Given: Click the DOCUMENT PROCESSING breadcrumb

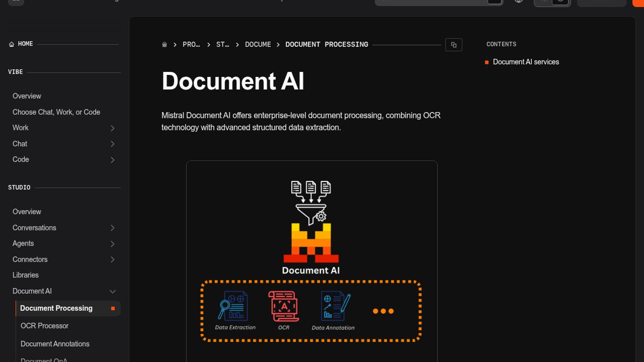Looking at the screenshot, I should [327, 45].
